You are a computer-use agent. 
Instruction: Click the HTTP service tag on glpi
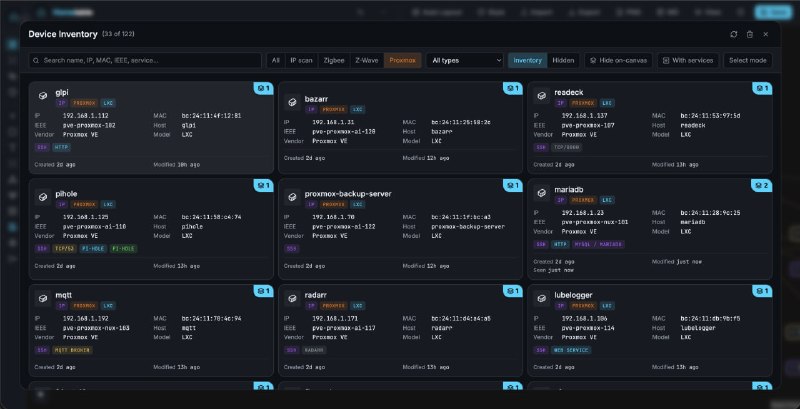click(61, 147)
